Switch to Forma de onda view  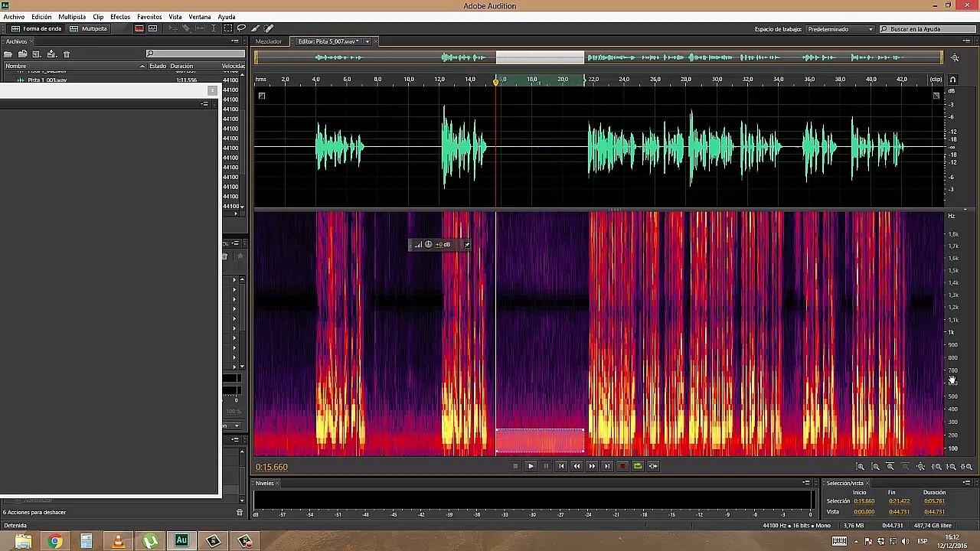pos(36,29)
